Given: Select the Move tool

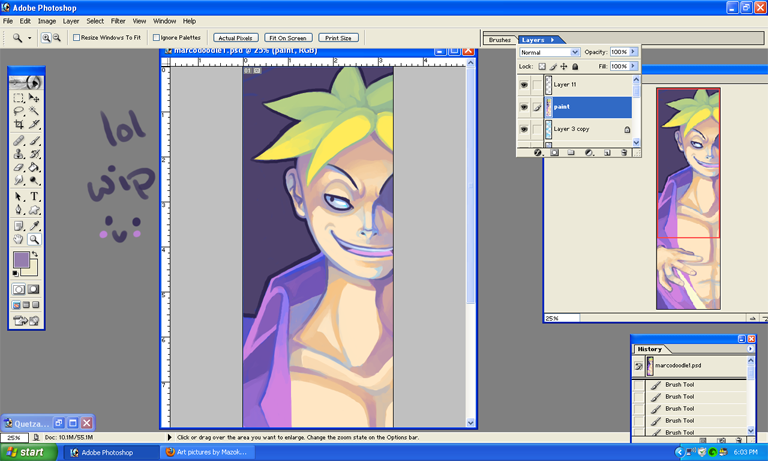Looking at the screenshot, I should pos(34,98).
